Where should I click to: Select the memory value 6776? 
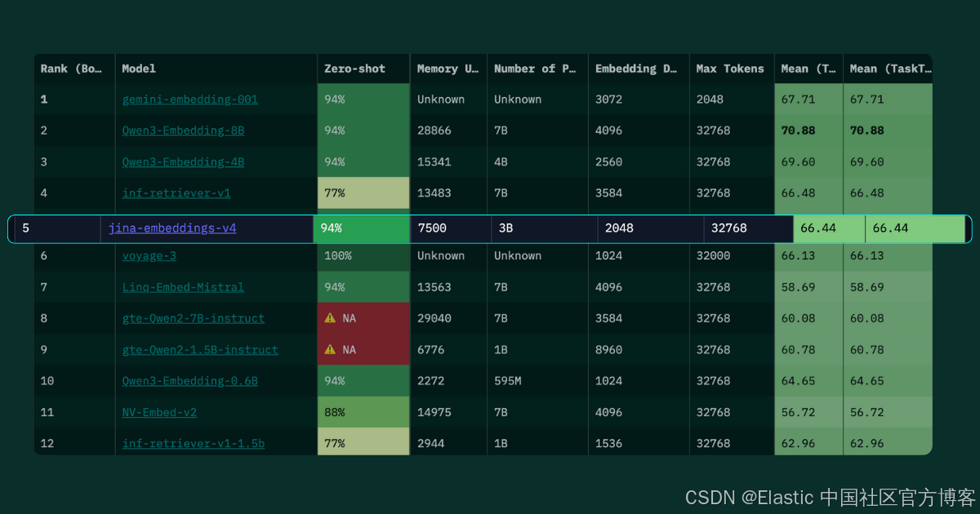(431, 350)
